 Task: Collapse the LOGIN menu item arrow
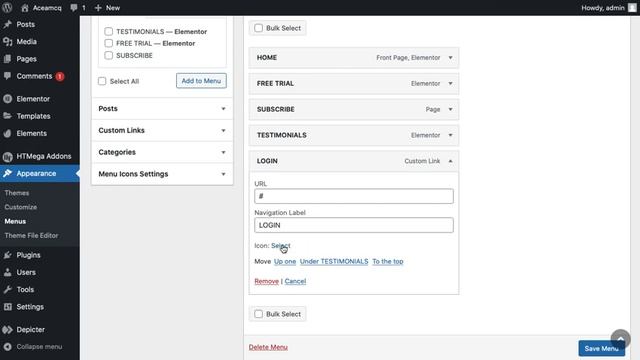pos(451,161)
